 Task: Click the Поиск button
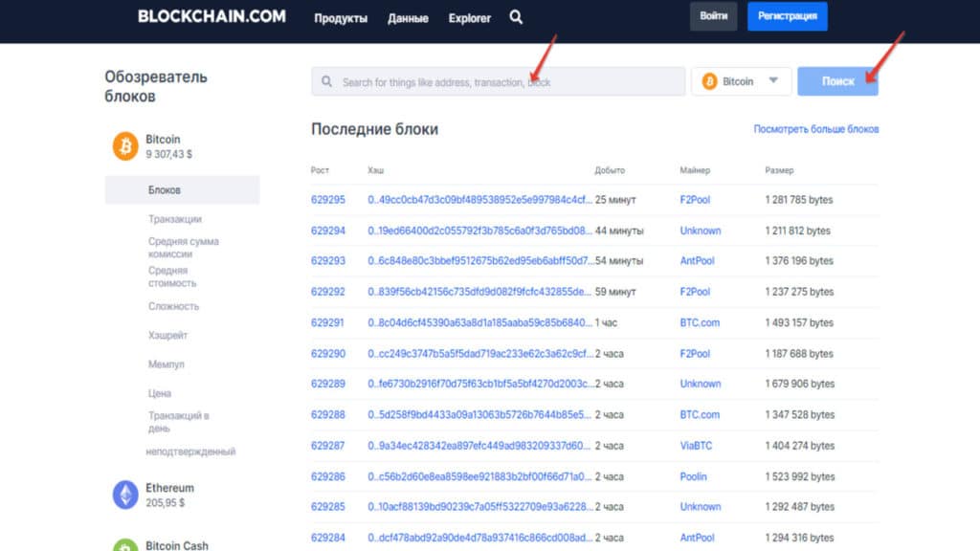(x=837, y=81)
